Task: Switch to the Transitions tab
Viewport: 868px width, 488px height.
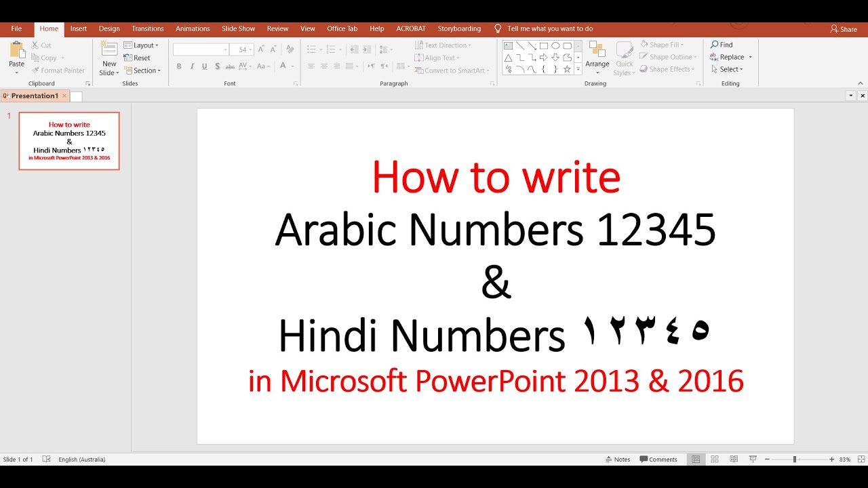Action: [148, 28]
